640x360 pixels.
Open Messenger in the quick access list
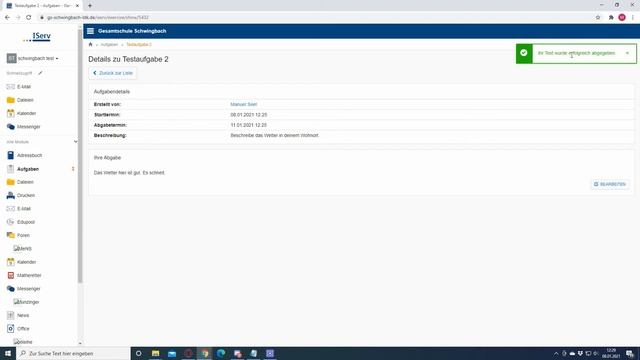[x=29, y=127]
